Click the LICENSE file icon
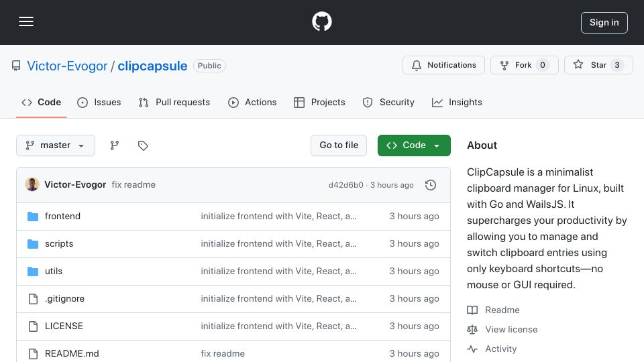 (x=33, y=326)
